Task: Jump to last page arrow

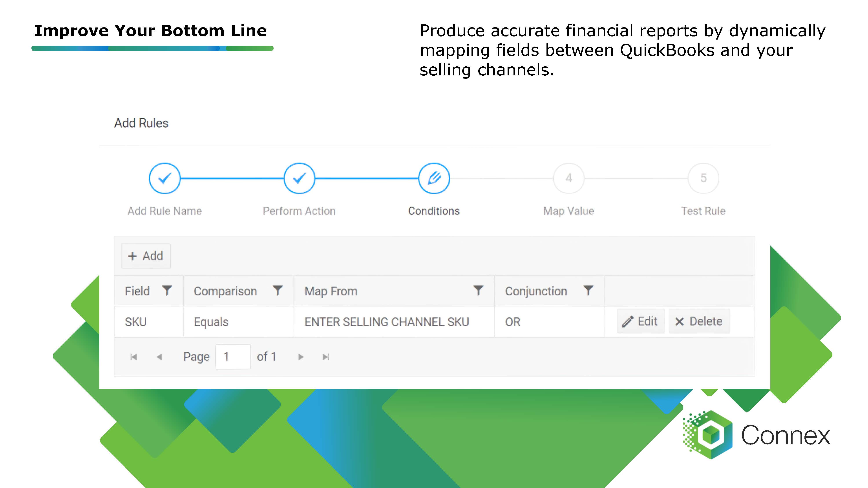Action: click(x=325, y=357)
